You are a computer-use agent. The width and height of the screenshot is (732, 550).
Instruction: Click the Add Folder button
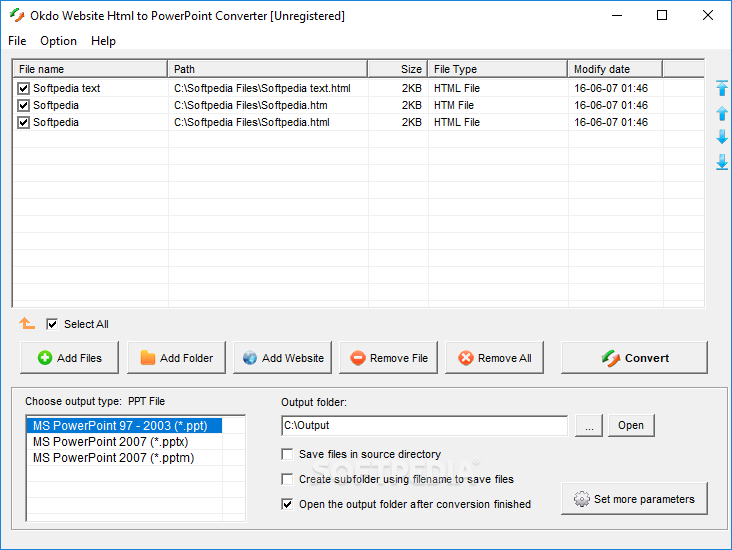click(x=176, y=358)
